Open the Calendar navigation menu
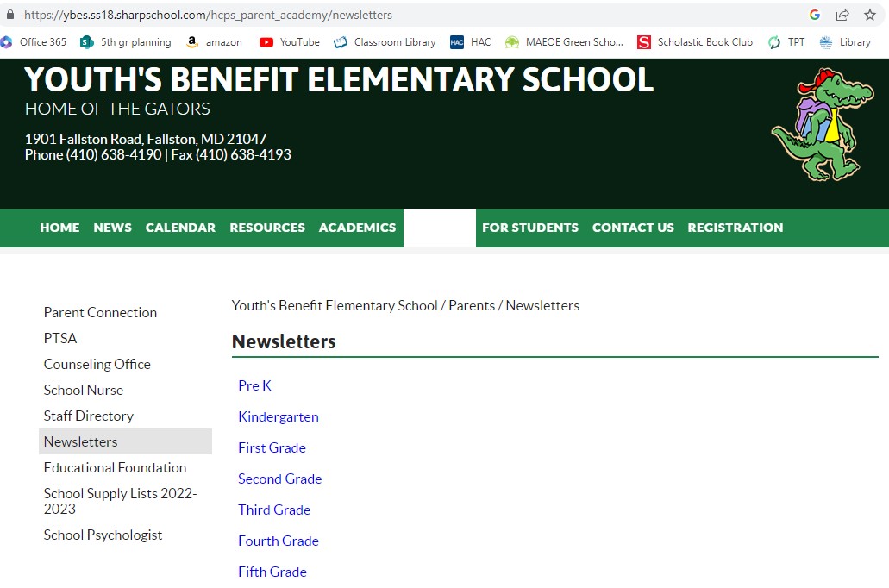The width and height of the screenshot is (889, 588). point(180,228)
